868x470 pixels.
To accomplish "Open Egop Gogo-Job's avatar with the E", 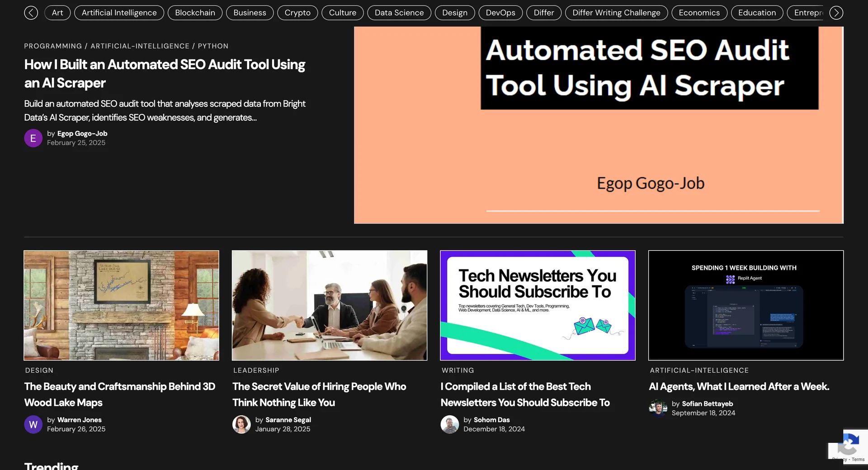I will click(x=33, y=138).
